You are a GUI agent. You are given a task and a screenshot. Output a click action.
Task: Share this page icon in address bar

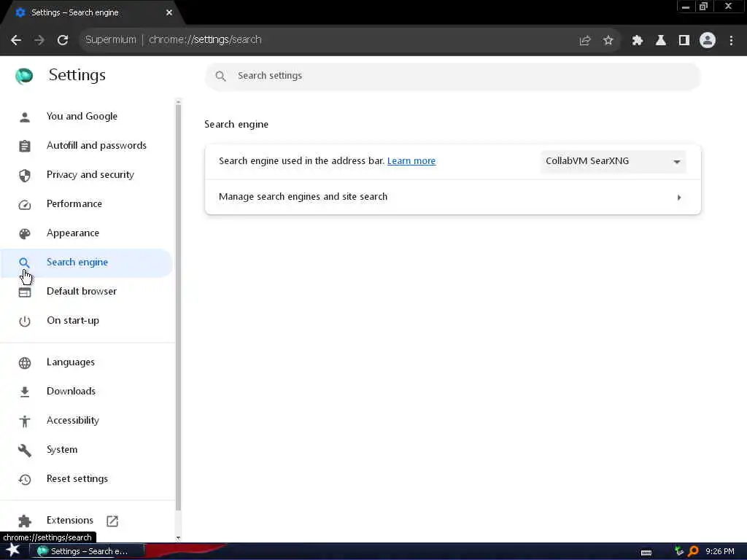pyautogui.click(x=585, y=41)
